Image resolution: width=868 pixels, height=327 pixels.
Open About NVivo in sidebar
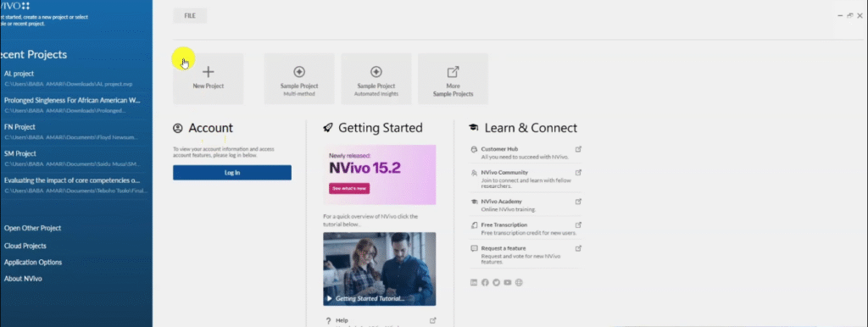pyautogui.click(x=23, y=279)
